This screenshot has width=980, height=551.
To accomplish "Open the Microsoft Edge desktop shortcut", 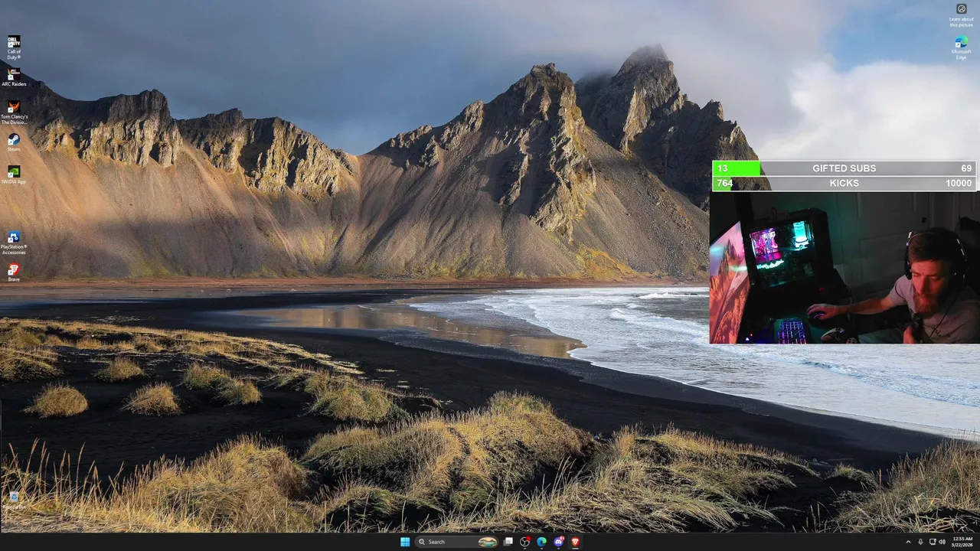I will point(962,47).
